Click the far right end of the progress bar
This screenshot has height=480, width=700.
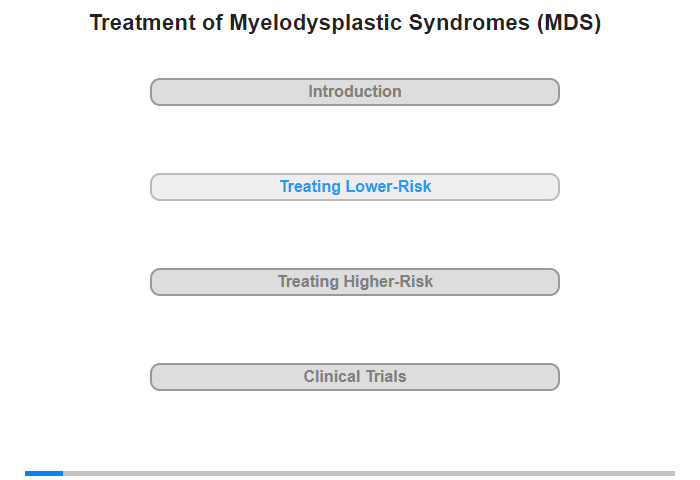674,473
